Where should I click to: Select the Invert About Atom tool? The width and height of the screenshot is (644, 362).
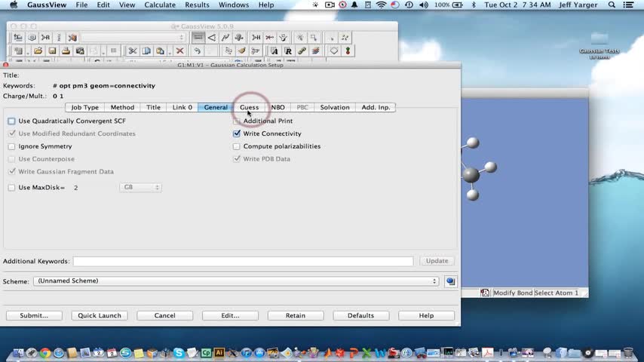click(x=283, y=38)
